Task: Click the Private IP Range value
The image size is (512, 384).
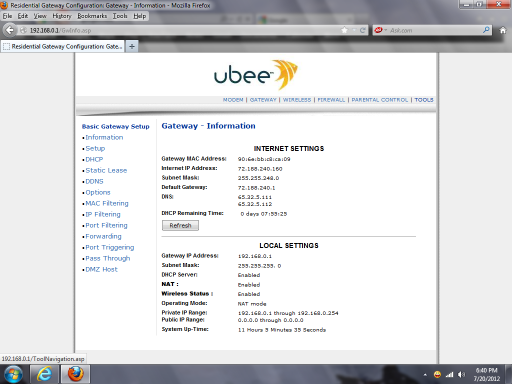Action: coord(288,313)
